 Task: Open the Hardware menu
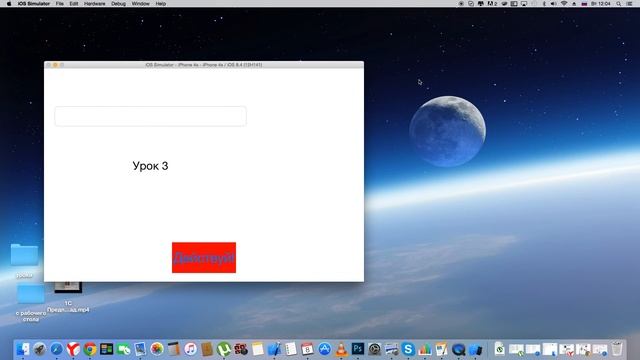94,4
